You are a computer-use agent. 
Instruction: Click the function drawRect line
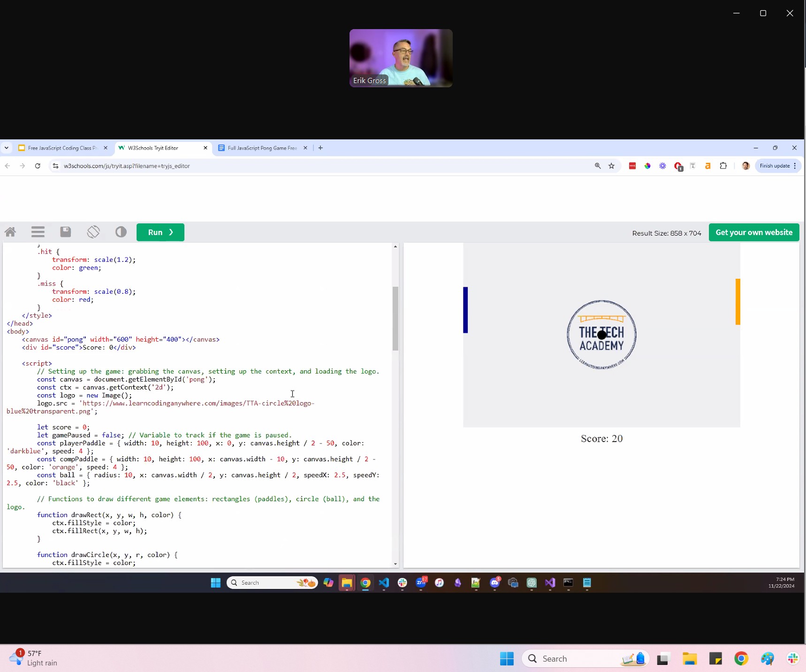click(x=109, y=515)
